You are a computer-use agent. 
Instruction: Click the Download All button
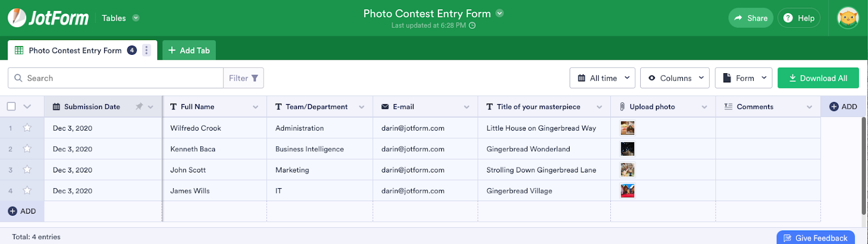pyautogui.click(x=818, y=78)
